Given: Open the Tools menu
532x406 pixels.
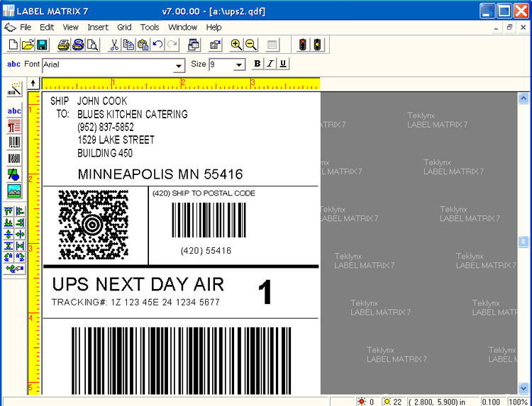Looking at the screenshot, I should click(x=150, y=27).
